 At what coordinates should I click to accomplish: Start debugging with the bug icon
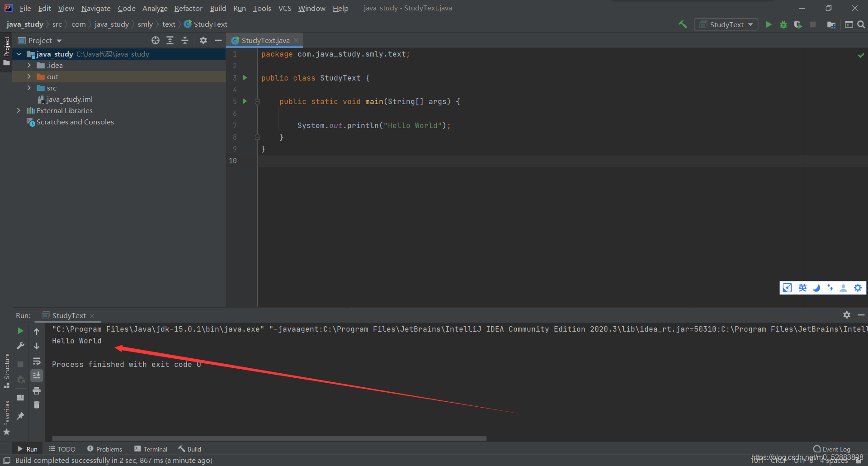pos(783,24)
